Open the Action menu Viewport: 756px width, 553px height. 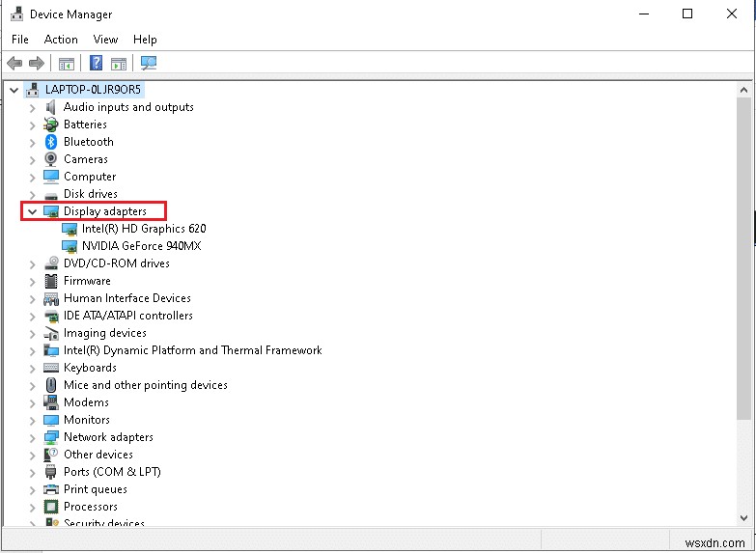[x=61, y=40]
